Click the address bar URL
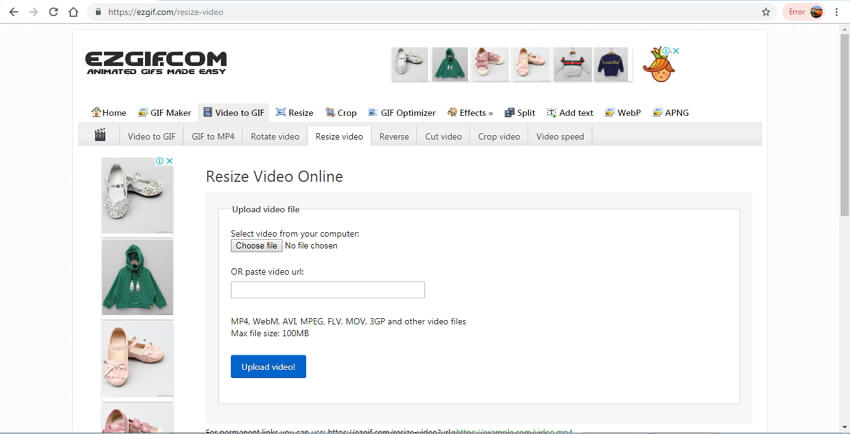Image resolution: width=850 pixels, height=434 pixels. (165, 12)
